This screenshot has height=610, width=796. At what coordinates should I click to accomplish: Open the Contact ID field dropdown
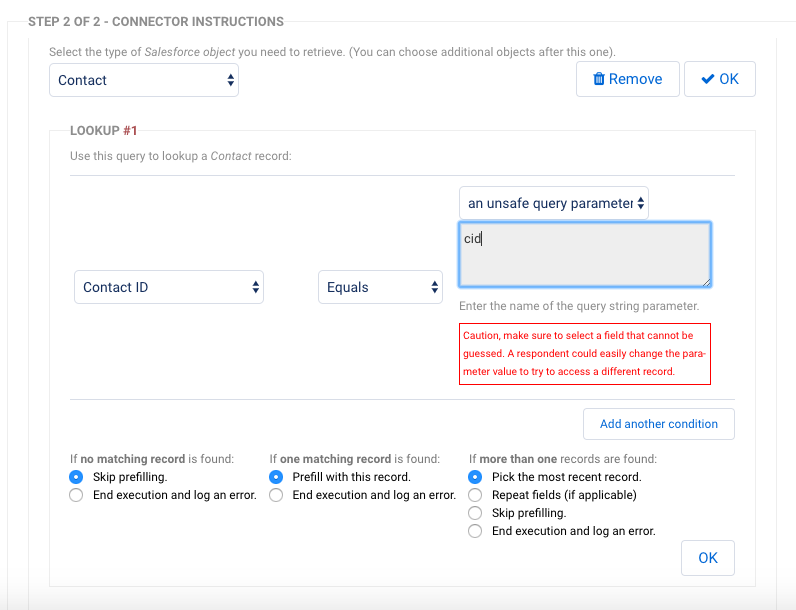click(x=169, y=287)
